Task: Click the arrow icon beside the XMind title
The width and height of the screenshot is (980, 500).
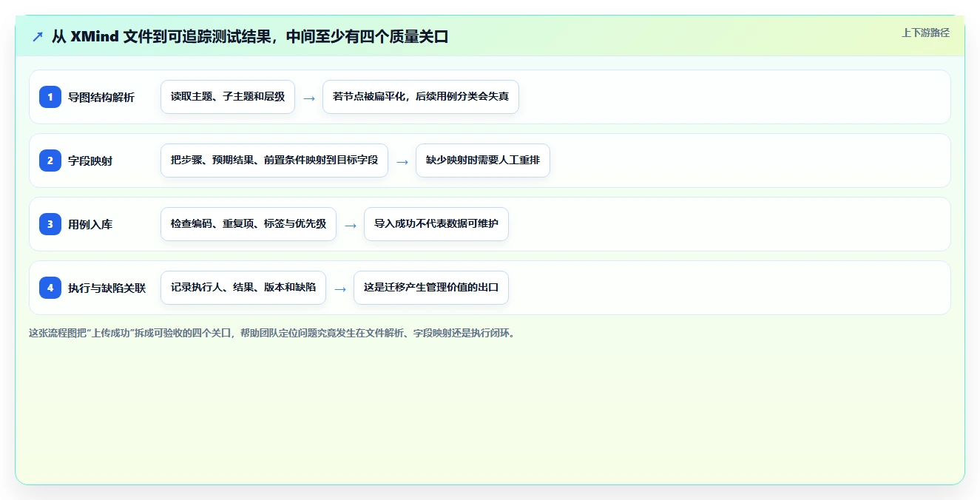Action: pyautogui.click(x=38, y=36)
